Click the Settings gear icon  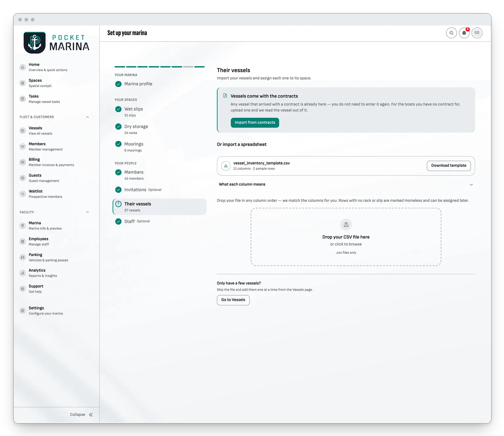coord(23,311)
